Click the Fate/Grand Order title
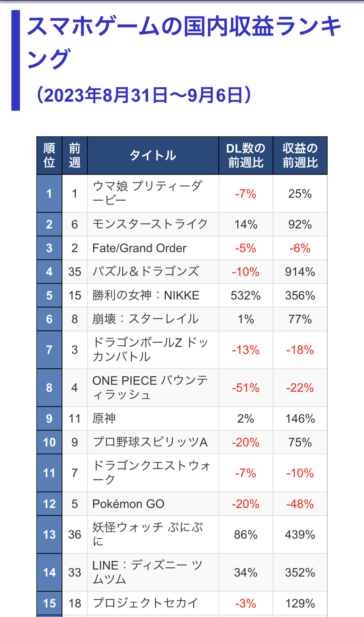The image size is (364, 617). [x=139, y=248]
